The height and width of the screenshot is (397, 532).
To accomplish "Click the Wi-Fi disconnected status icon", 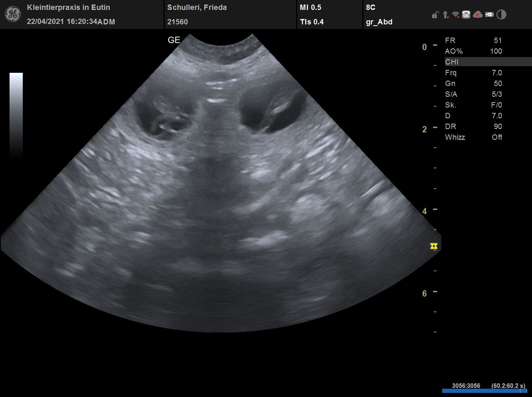I will [x=456, y=15].
